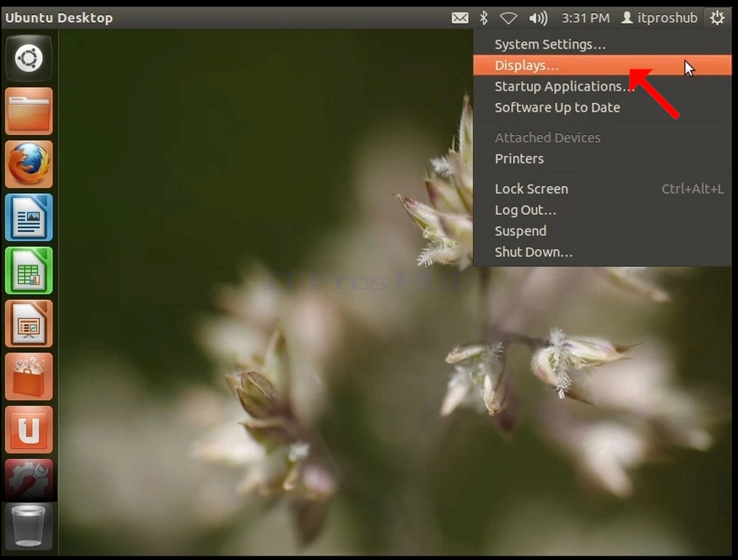The width and height of the screenshot is (738, 560).
Task: Show the 3:31 PM clock calendar
Action: coord(586,18)
